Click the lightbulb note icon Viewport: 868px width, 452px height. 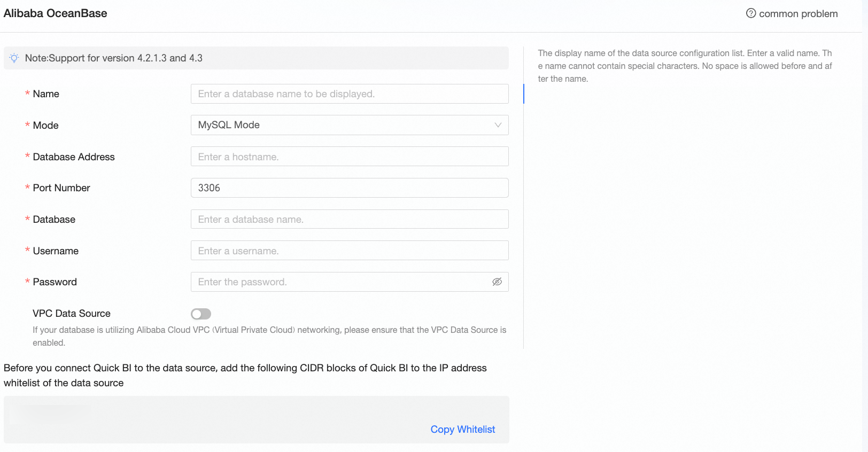point(14,58)
